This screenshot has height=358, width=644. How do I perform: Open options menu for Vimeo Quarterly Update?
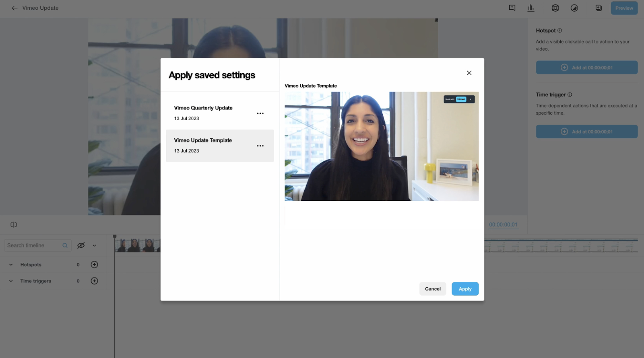(260, 113)
